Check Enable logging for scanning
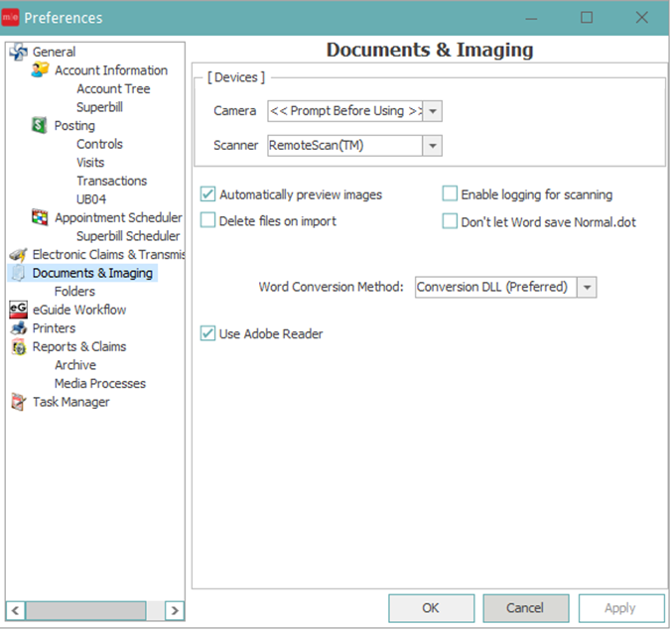Viewport: 672px width, 632px height. [x=450, y=195]
